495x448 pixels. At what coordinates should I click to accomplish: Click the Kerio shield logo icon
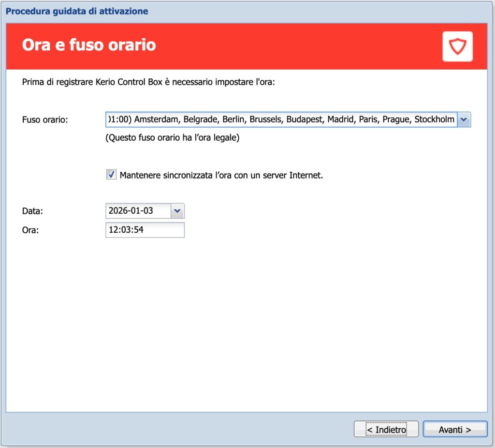pos(457,46)
